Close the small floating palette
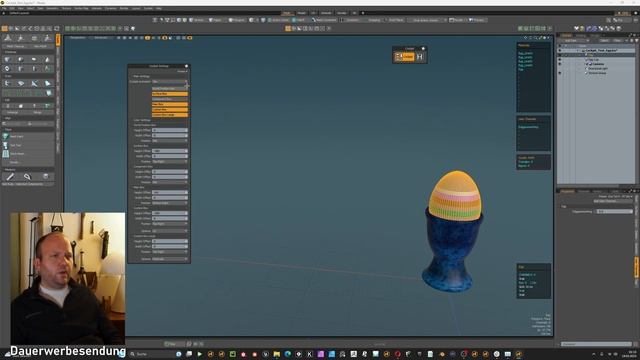640x360 pixels. tap(423, 49)
